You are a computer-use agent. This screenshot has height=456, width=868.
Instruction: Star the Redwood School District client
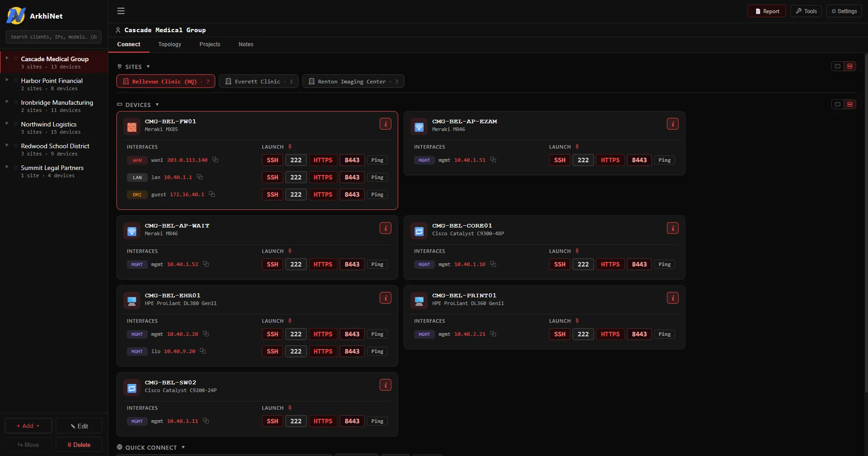[x=16, y=146]
